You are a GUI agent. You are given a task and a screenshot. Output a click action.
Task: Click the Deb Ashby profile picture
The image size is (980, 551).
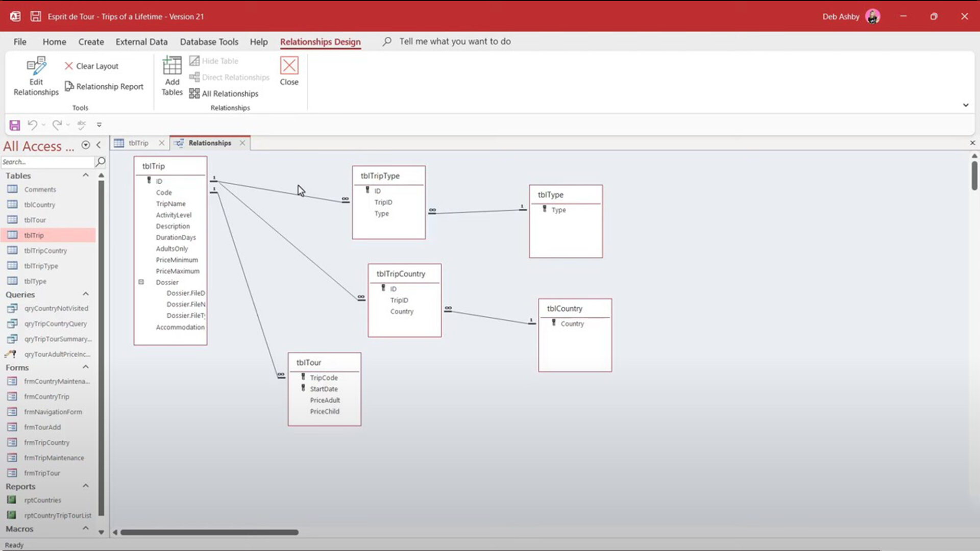(872, 16)
